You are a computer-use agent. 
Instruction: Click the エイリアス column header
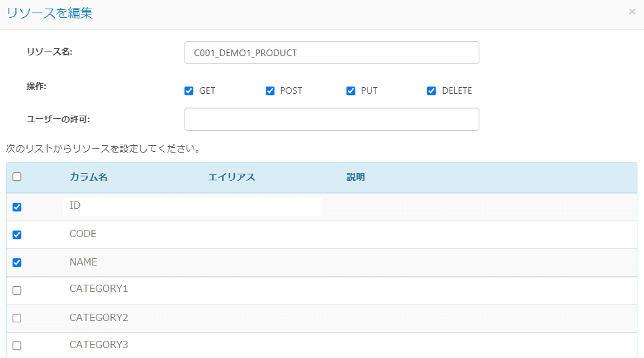231,177
